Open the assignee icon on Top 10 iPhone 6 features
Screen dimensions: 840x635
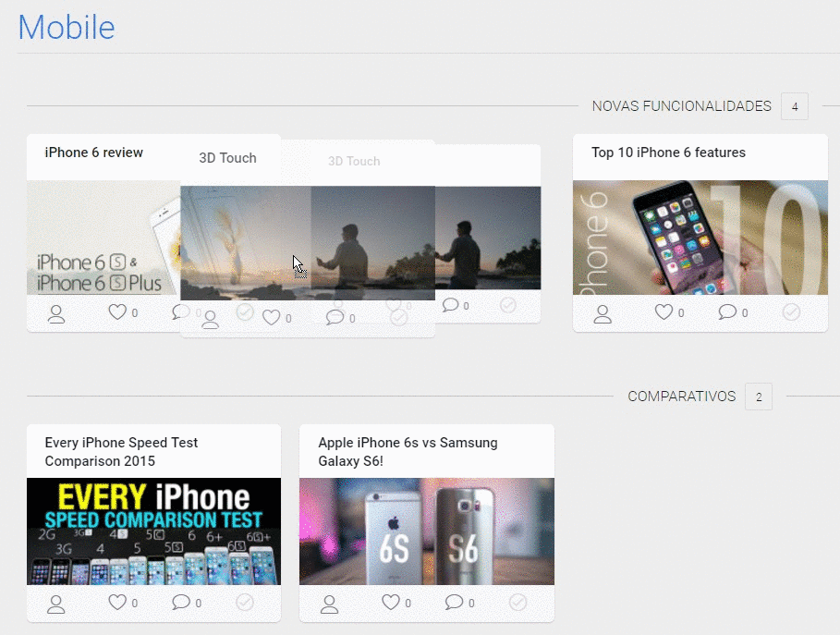[603, 314]
